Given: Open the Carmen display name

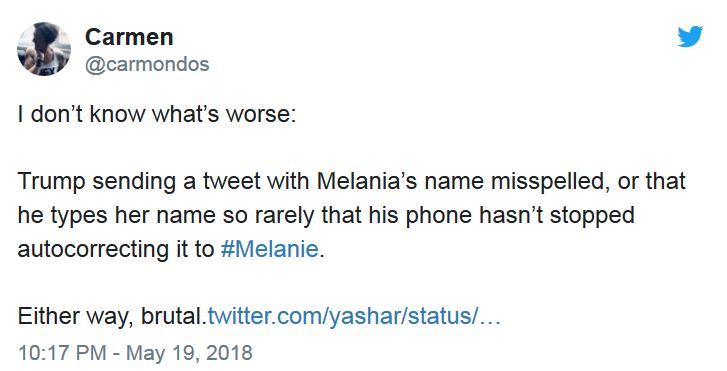Looking at the screenshot, I should click(x=129, y=37).
